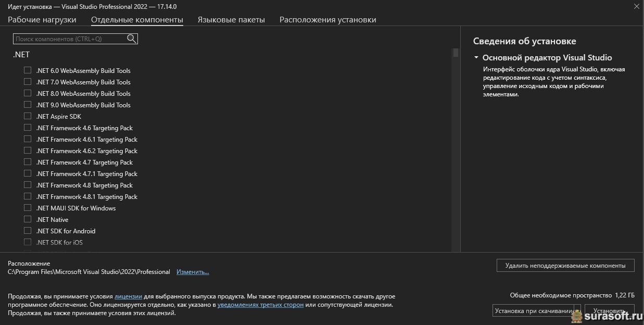Image resolution: width=644 pixels, height=325 pixels.
Task: Enable .NET 7.0 WebAssembly Build Tools checkbox
Action: [x=28, y=82]
